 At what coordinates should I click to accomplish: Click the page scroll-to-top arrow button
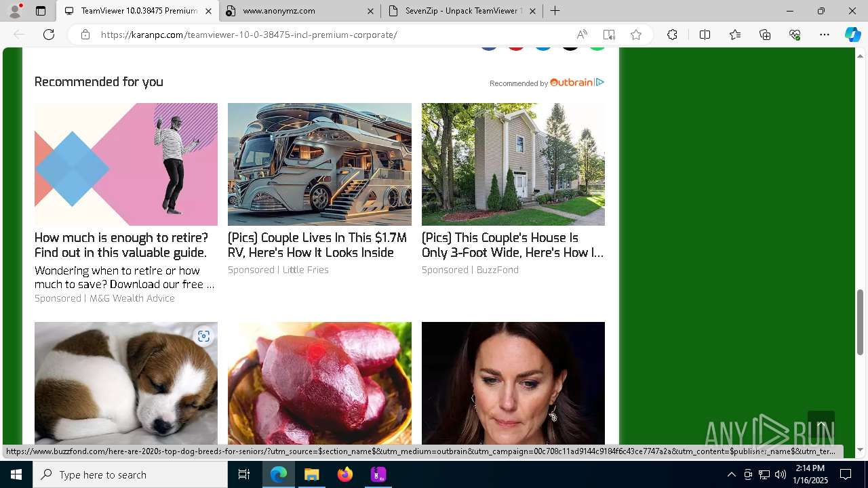tap(821, 424)
